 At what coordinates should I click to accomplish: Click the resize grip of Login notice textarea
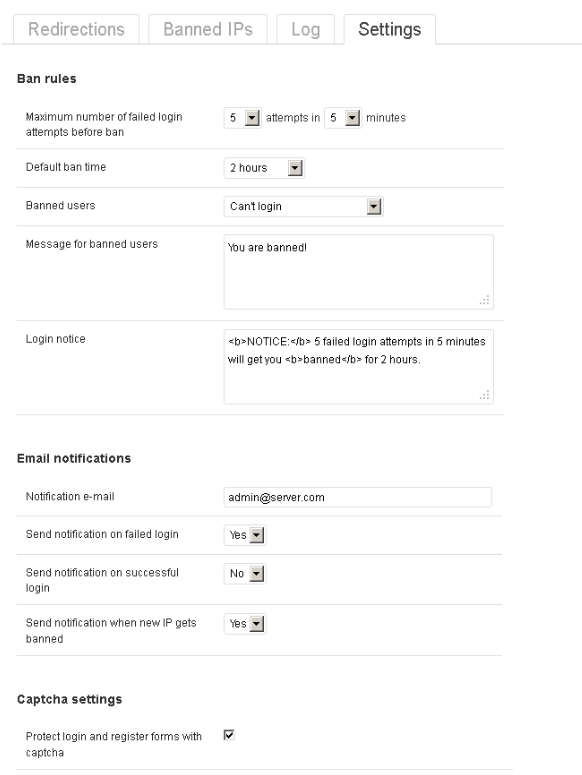pyautogui.click(x=485, y=395)
